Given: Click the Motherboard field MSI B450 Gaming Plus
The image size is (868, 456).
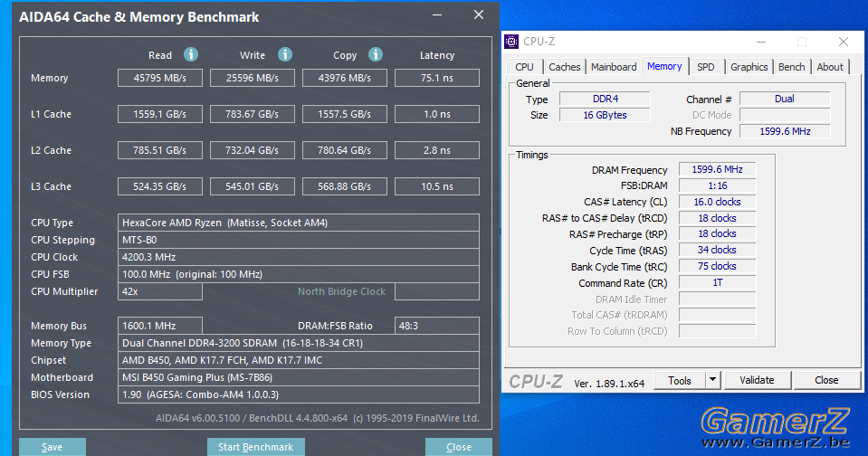Looking at the screenshot, I should pos(299,377).
